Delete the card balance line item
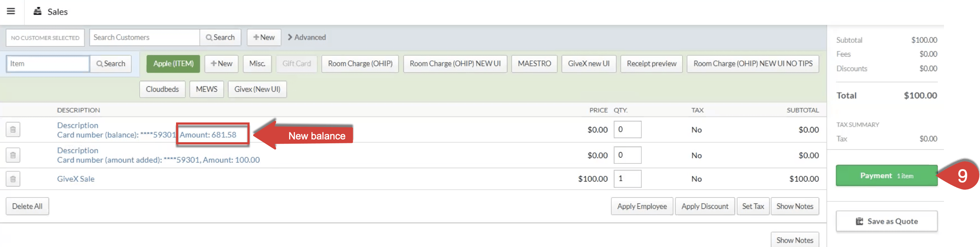 coord(13,130)
